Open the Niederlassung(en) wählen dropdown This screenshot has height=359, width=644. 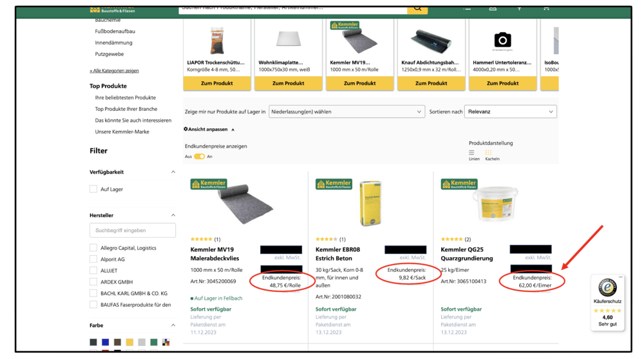pyautogui.click(x=346, y=112)
